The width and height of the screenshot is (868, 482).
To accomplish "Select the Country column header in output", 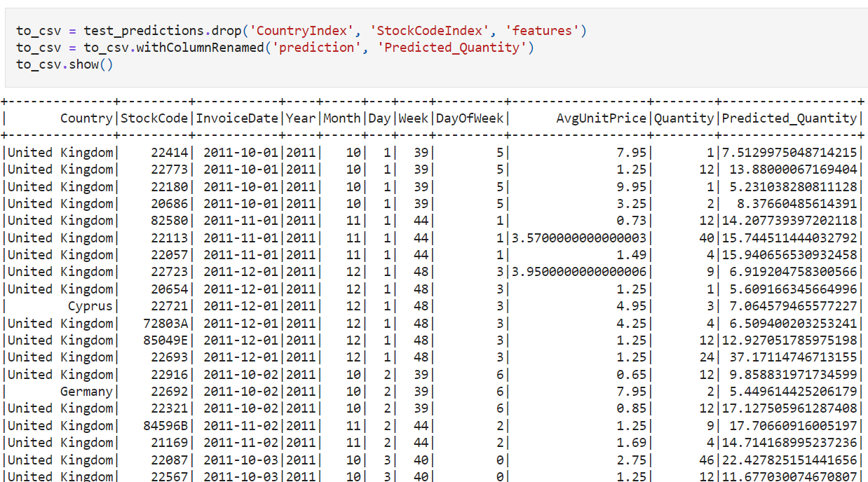I will (x=86, y=118).
